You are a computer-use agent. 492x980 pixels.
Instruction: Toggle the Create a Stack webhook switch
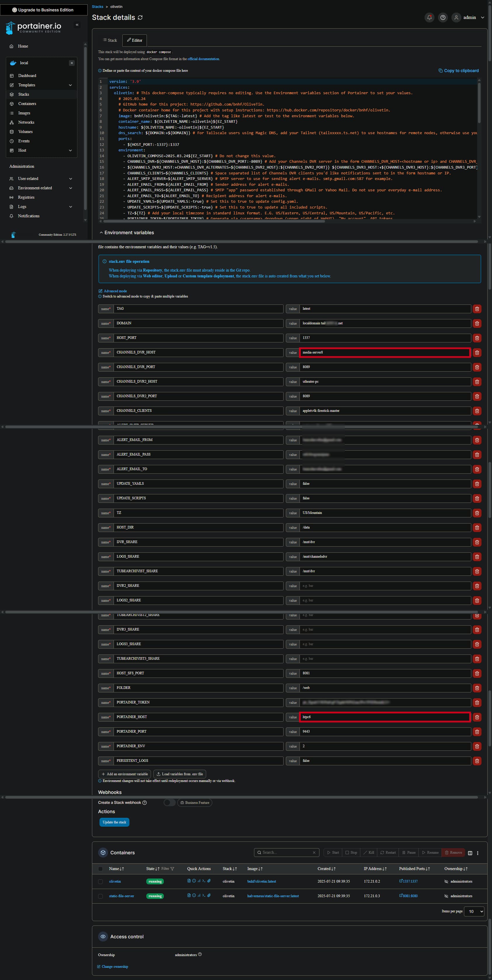point(169,802)
